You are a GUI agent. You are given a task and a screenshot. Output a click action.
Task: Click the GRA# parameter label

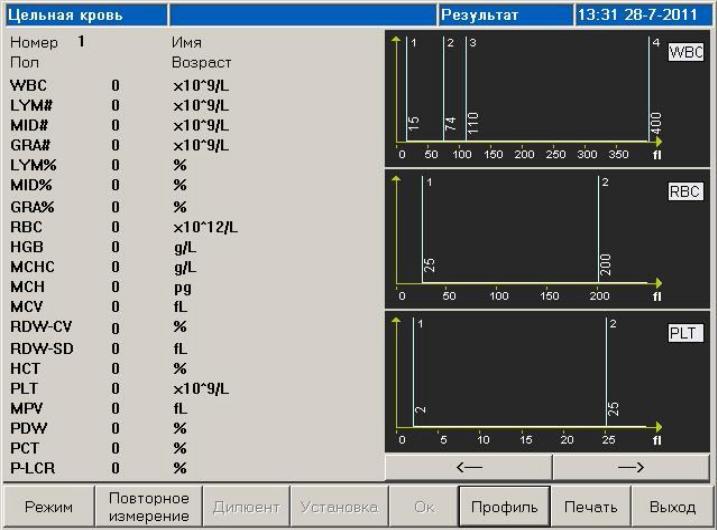coord(30,145)
